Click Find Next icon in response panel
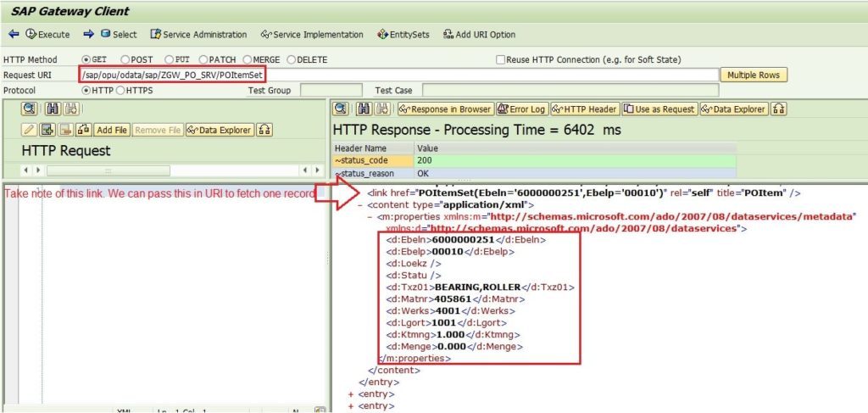The image size is (868, 413). point(381,109)
